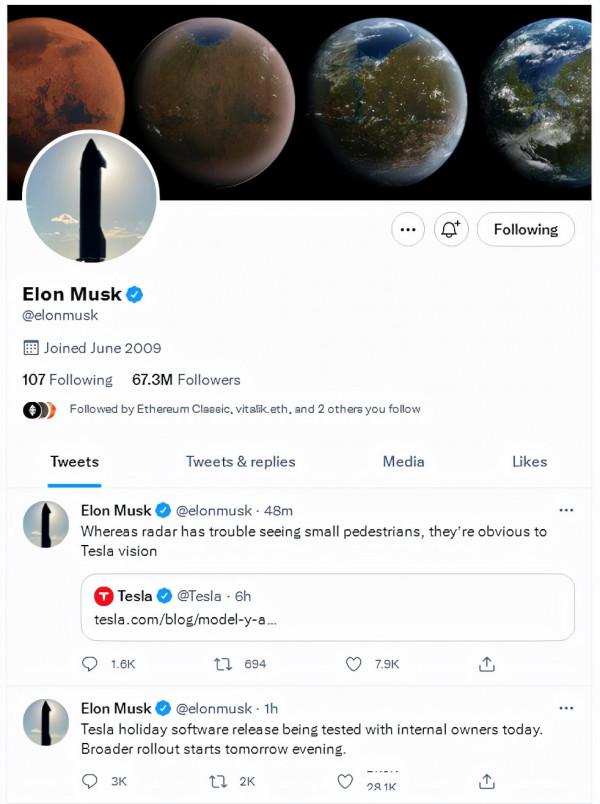Open the profile more options menu

[407, 229]
